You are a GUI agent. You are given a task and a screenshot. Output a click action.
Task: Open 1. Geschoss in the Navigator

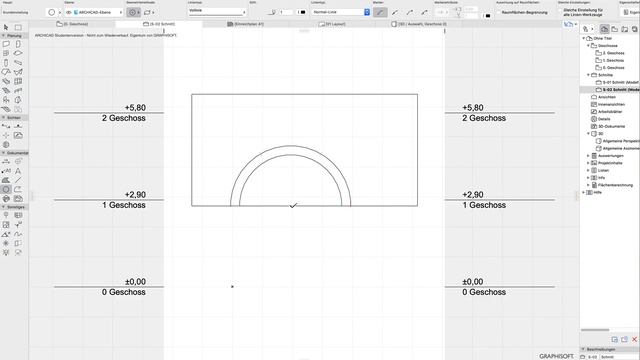click(610, 60)
